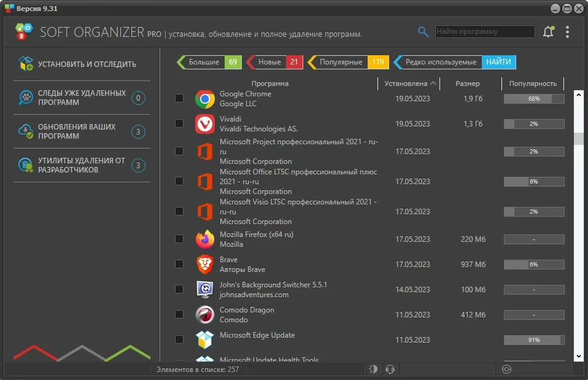This screenshot has height=380, width=588.
Task: Sort by the Популярность column header
Action: (x=533, y=83)
